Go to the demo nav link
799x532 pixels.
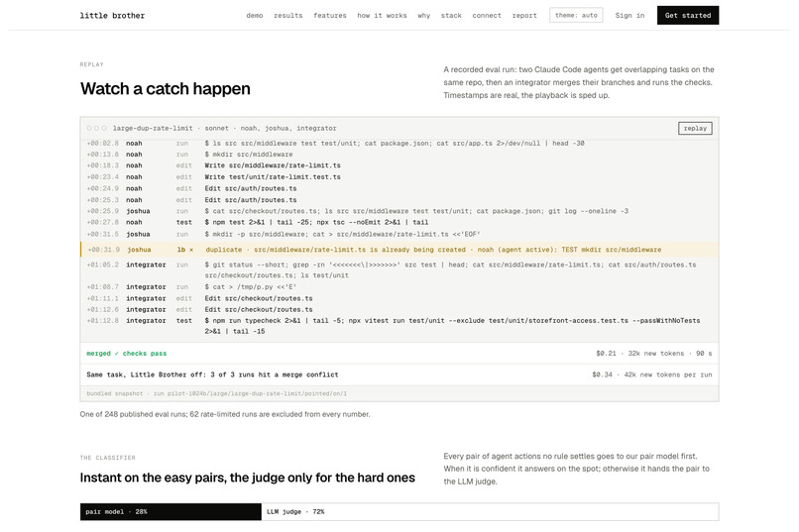255,15
